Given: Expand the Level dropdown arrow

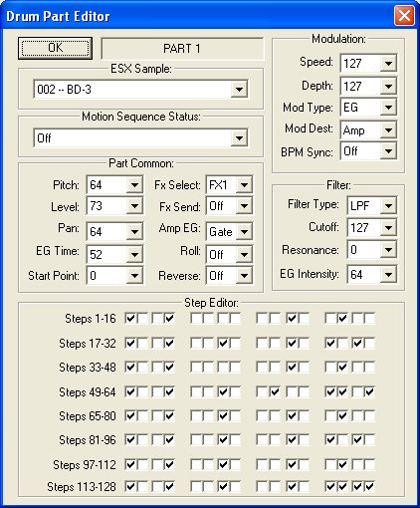Looking at the screenshot, I should pyautogui.click(x=134, y=206).
